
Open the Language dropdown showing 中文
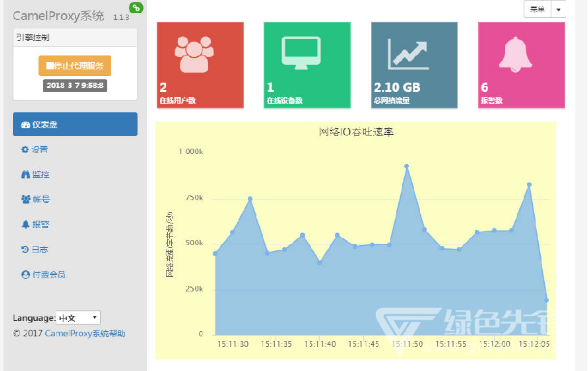(78, 318)
